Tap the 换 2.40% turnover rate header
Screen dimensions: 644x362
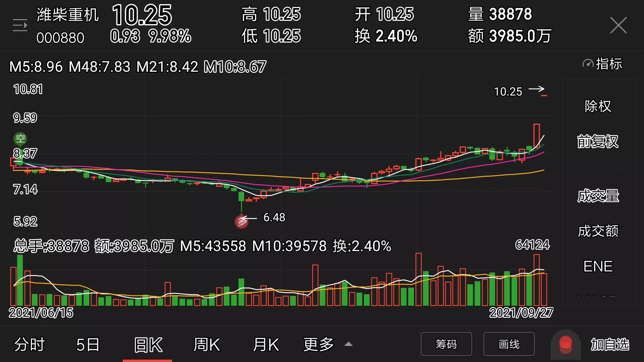point(386,36)
